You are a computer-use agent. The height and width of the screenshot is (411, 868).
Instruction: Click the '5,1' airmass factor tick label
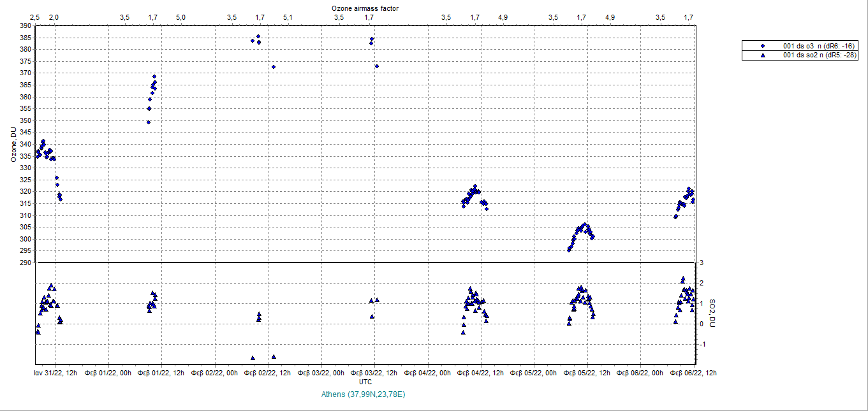pyautogui.click(x=288, y=17)
